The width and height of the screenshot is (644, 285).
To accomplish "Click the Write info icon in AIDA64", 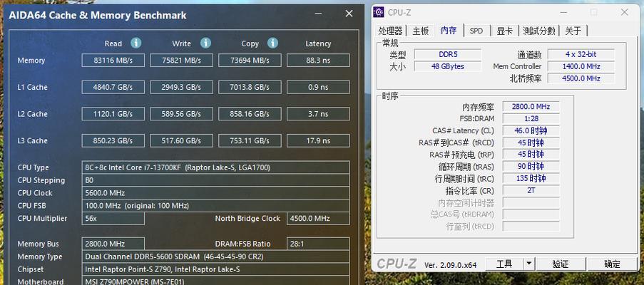I will point(206,43).
